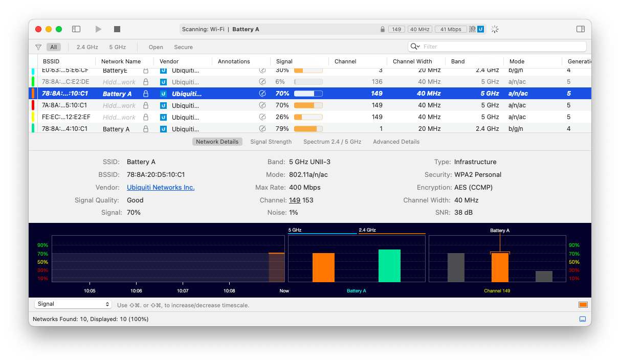
Task: Click Ubiquiti vendor icon on selected row
Action: (x=164, y=94)
